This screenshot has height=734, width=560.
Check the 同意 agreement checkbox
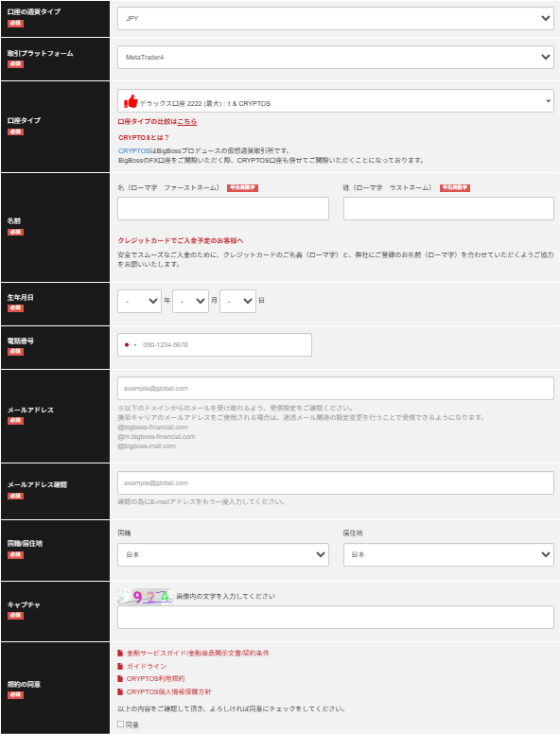coord(121,725)
